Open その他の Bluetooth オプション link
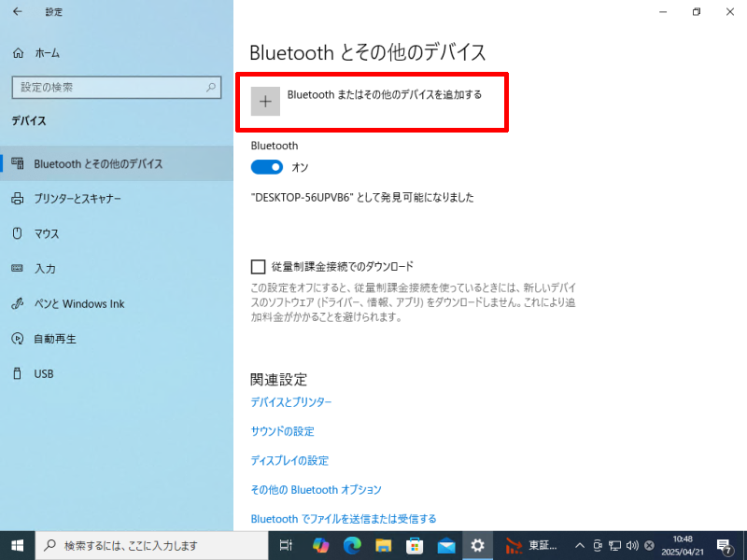The image size is (747, 560). (x=316, y=489)
